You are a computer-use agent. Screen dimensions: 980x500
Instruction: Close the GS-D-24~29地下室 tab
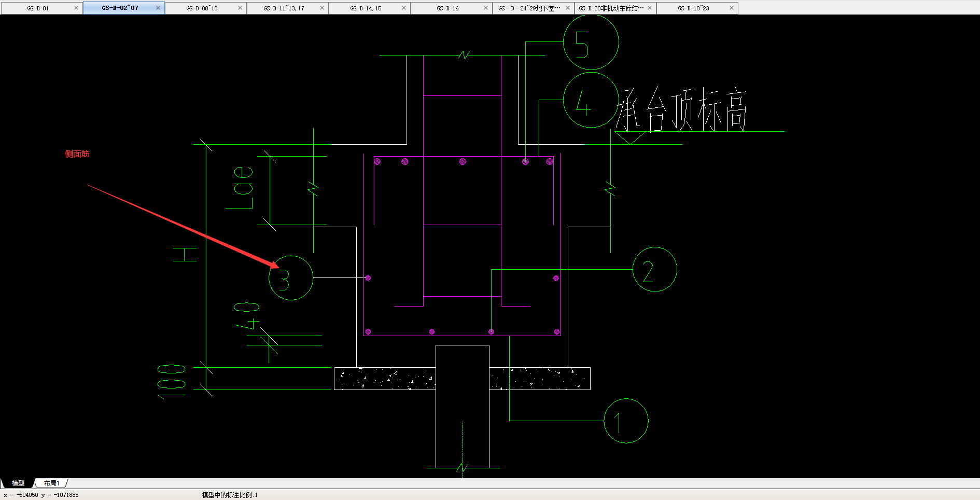click(x=568, y=8)
